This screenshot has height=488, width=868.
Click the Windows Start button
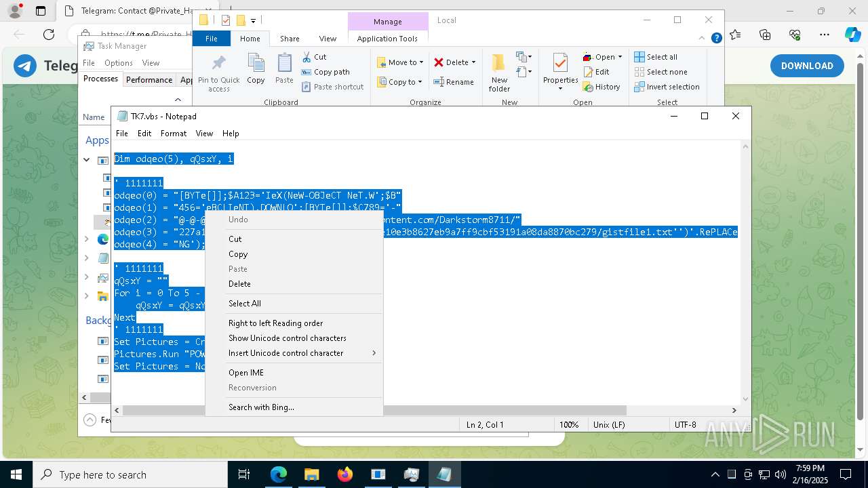pyautogui.click(x=16, y=474)
